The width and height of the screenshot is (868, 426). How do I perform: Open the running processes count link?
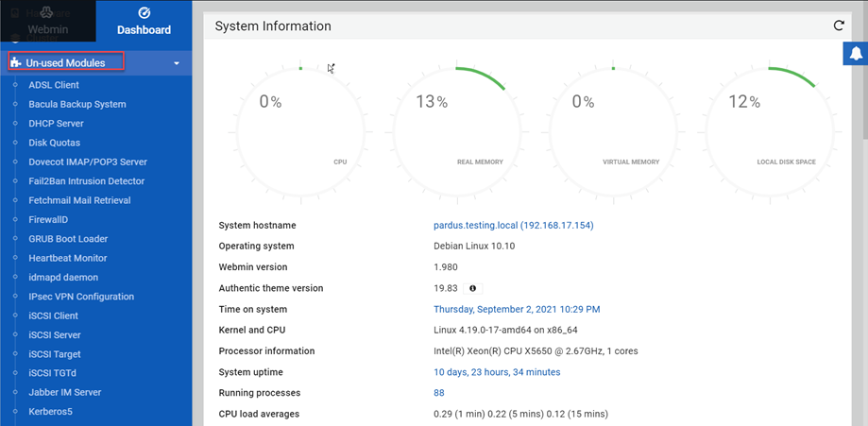pyautogui.click(x=439, y=393)
